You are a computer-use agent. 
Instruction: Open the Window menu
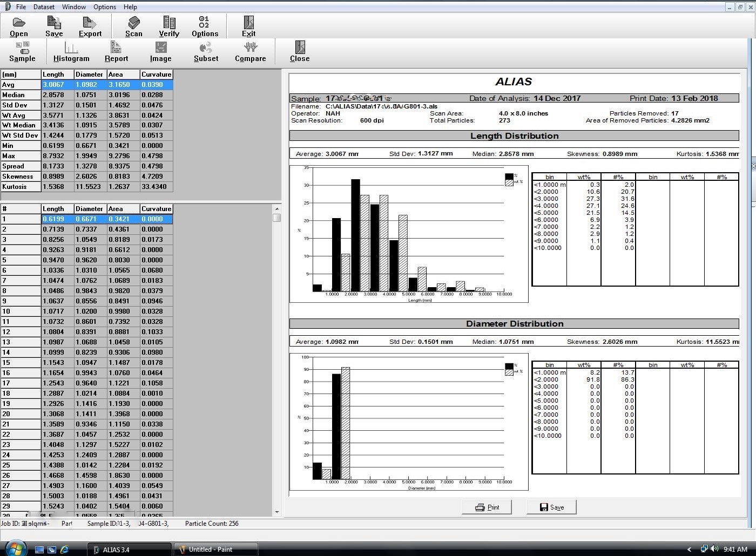(73, 7)
